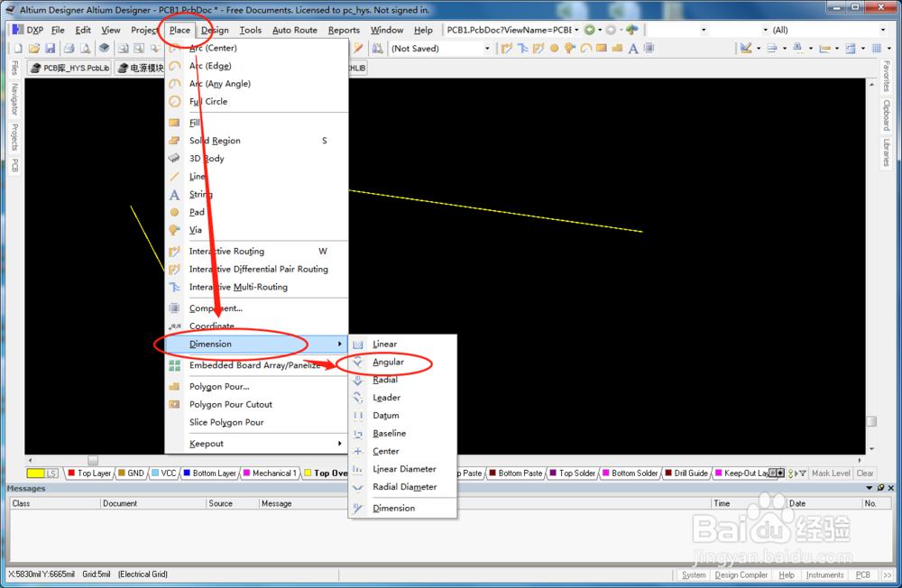This screenshot has width=902, height=588.
Task: Open dropdown arrow beside Grids icon
Action: [x=888, y=49]
